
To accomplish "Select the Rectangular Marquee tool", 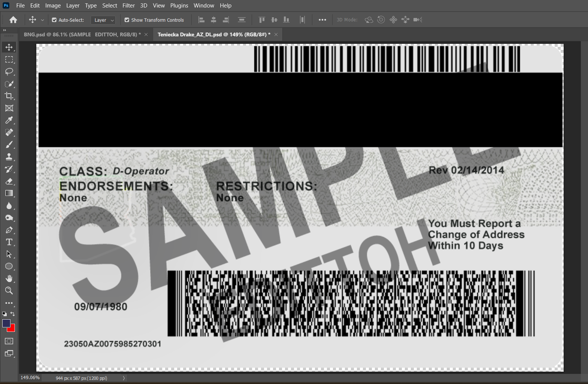I will click(9, 60).
